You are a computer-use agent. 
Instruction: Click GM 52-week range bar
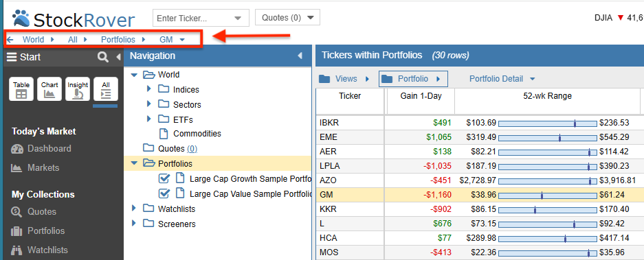tap(548, 196)
